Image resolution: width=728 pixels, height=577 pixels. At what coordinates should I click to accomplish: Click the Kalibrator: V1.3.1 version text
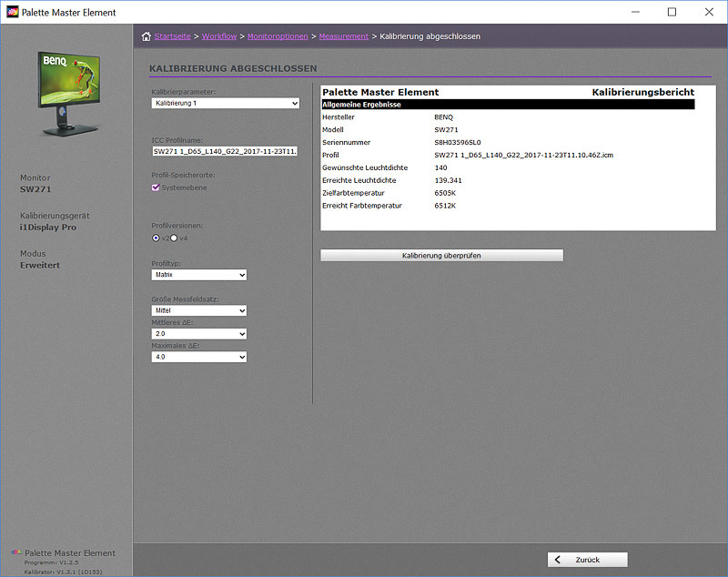(63, 572)
